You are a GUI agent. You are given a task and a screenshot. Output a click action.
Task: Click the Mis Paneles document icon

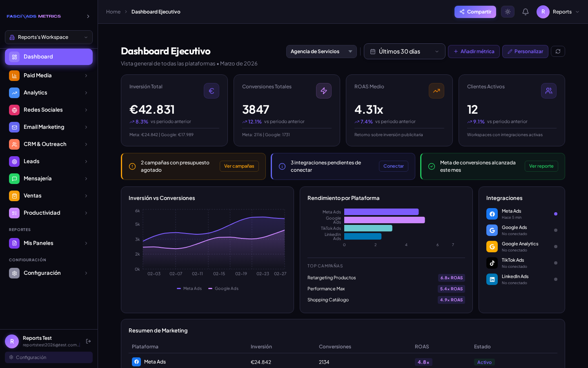pos(14,243)
